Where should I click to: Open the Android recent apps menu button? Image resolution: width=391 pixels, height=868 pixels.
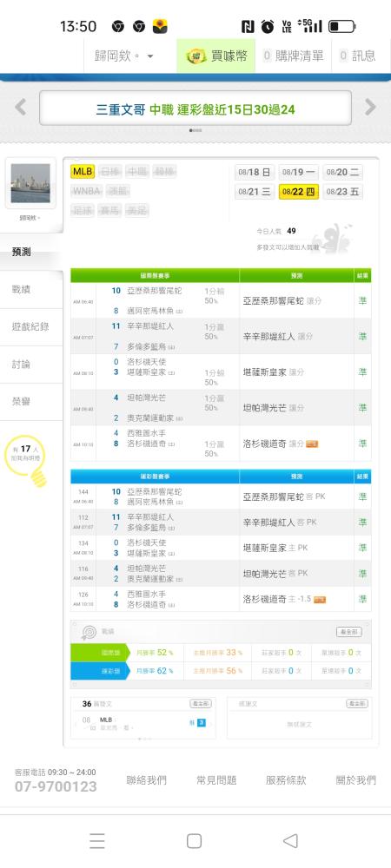point(97,841)
